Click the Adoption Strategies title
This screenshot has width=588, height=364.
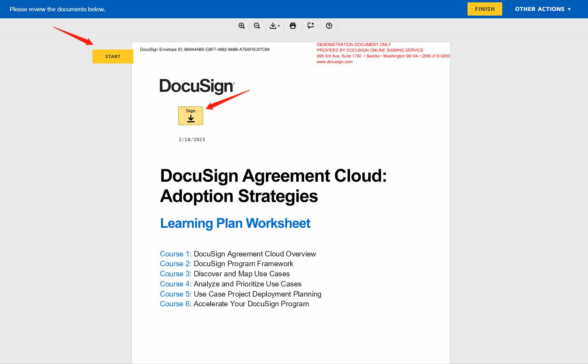[239, 196]
